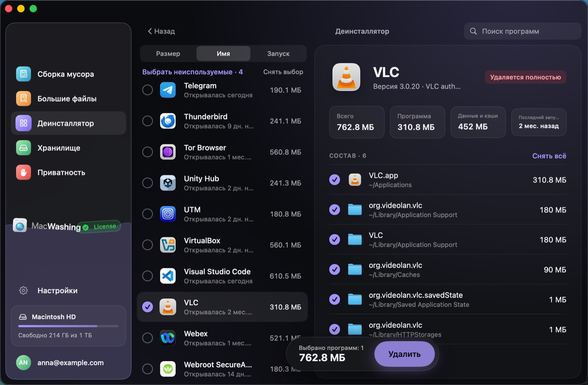Click the Данные и кэши 452 МБ card

pyautogui.click(x=478, y=122)
